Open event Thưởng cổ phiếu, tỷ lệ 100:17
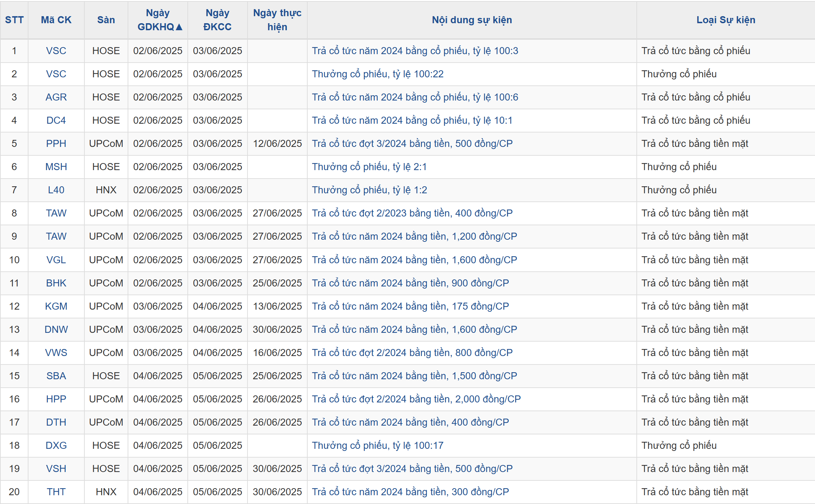815x504 pixels. click(378, 445)
